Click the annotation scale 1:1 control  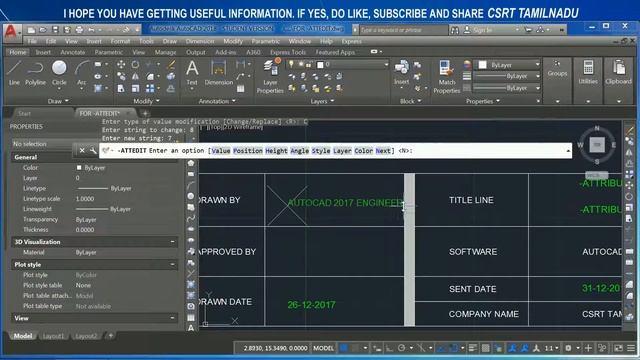tap(551, 348)
